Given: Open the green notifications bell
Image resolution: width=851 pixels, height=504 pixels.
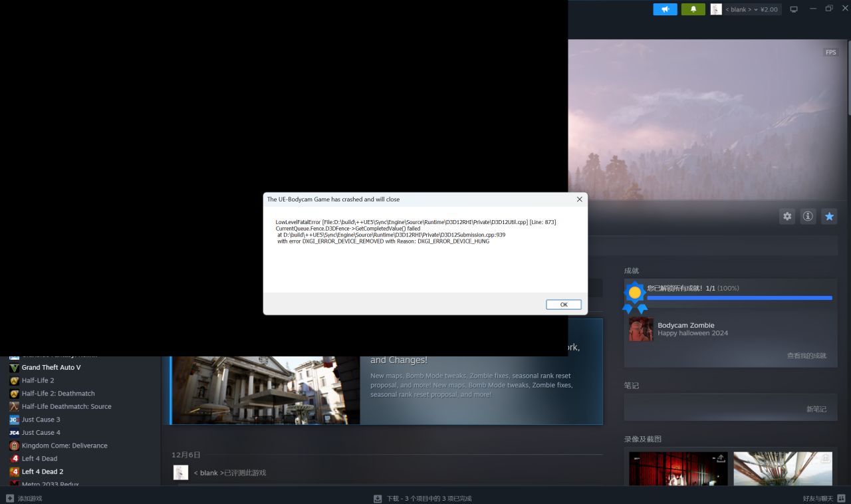Looking at the screenshot, I should coord(693,9).
